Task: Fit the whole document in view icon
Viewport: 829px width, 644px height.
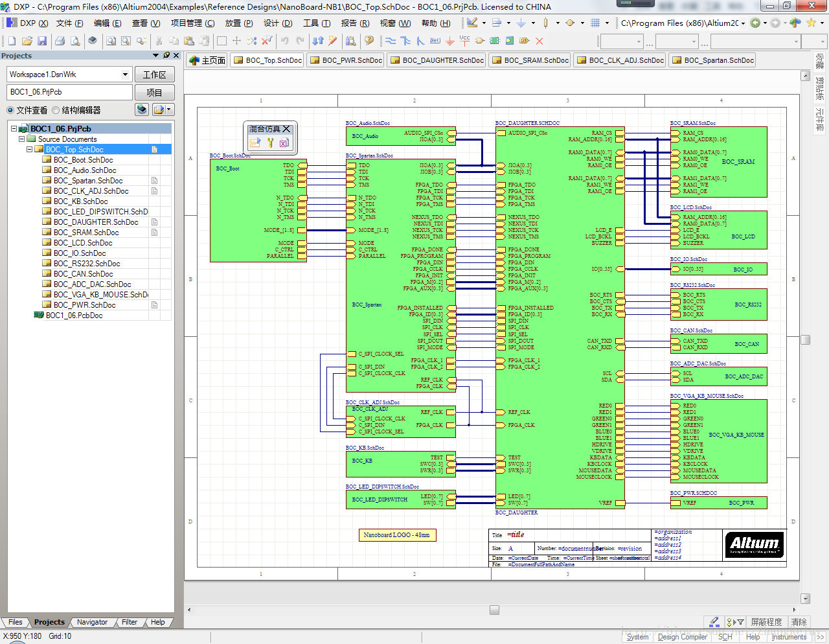Action: pos(111,41)
